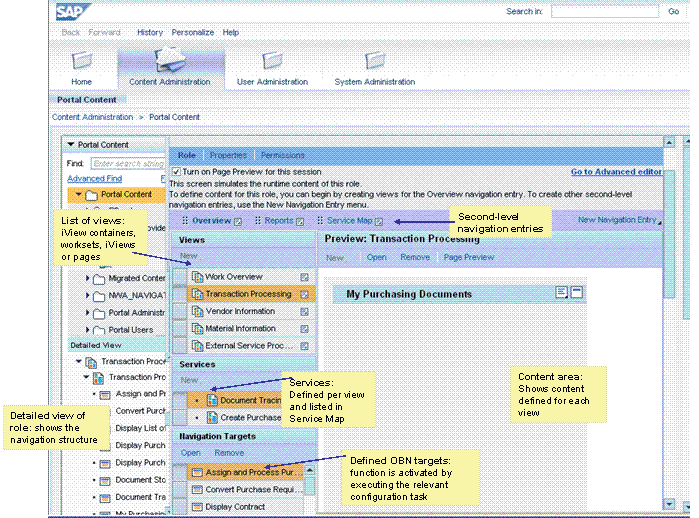Select the row marker for Material Information
The width and height of the screenshot is (699, 518).
[x=180, y=329]
